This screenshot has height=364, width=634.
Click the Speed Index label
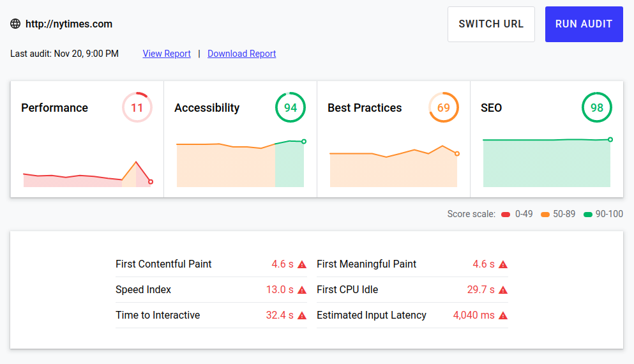[x=143, y=289]
